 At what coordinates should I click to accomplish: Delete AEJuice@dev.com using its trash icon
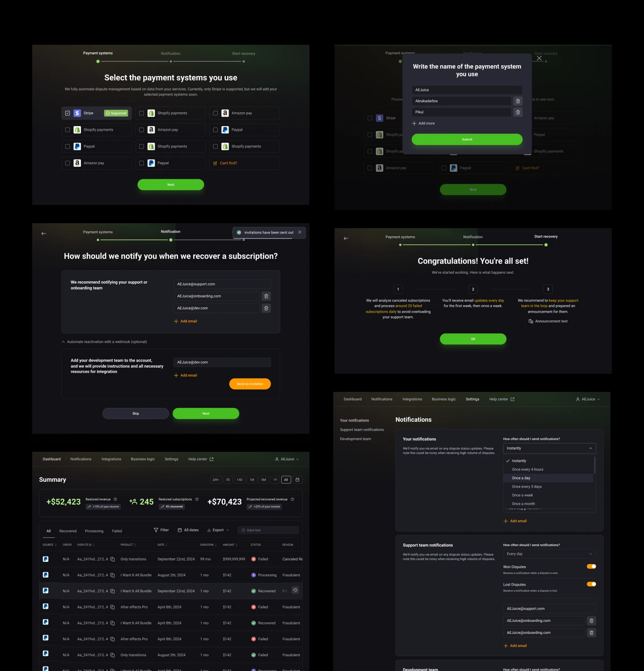click(x=266, y=308)
